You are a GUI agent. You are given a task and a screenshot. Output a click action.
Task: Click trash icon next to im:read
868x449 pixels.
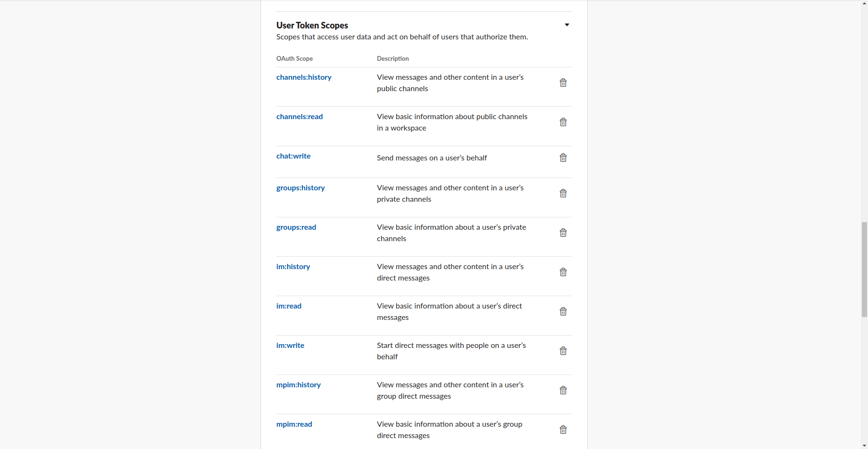[563, 312]
